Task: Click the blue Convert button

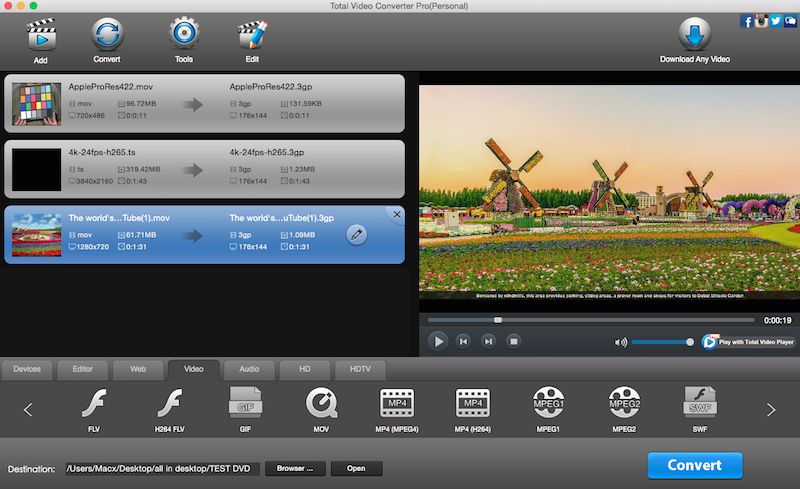Action: coord(695,466)
